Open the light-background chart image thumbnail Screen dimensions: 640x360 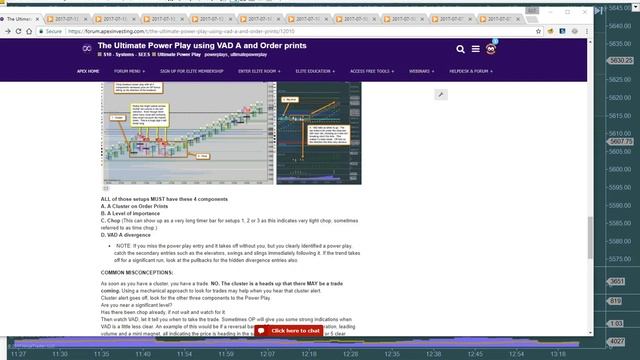(x=189, y=133)
